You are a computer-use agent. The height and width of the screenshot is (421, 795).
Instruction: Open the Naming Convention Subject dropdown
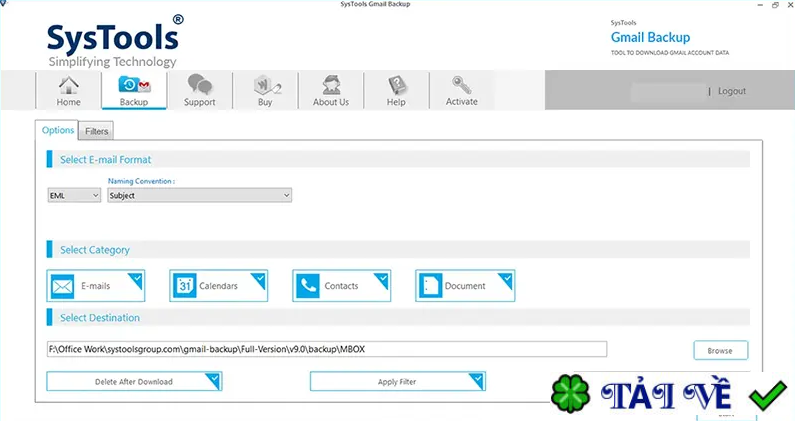[x=199, y=195]
